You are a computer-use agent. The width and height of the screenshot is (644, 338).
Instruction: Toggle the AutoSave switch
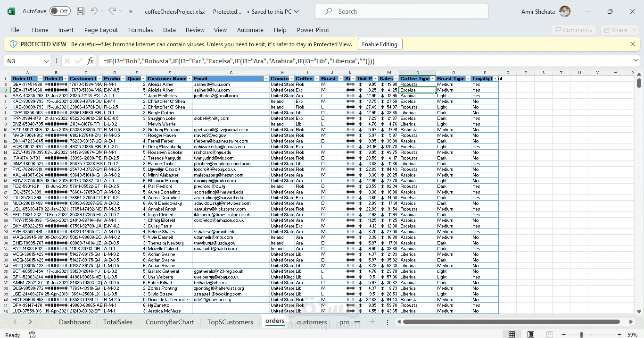[60, 11]
